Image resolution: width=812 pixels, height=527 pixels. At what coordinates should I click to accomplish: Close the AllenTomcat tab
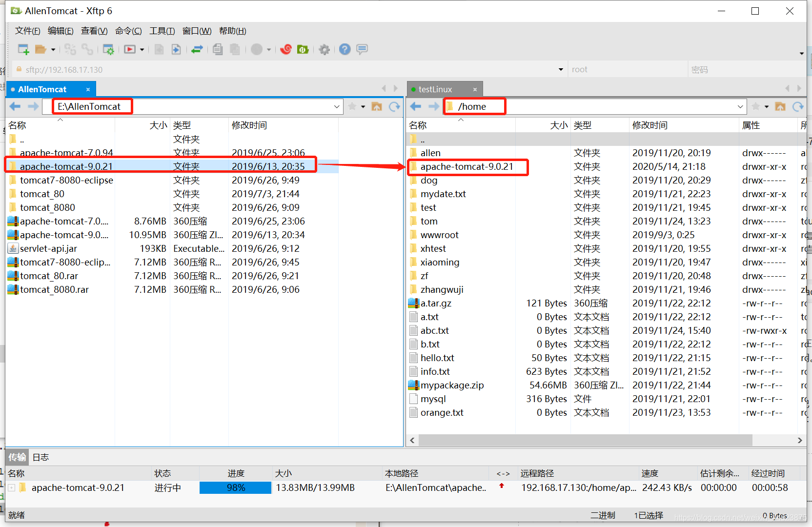point(88,89)
